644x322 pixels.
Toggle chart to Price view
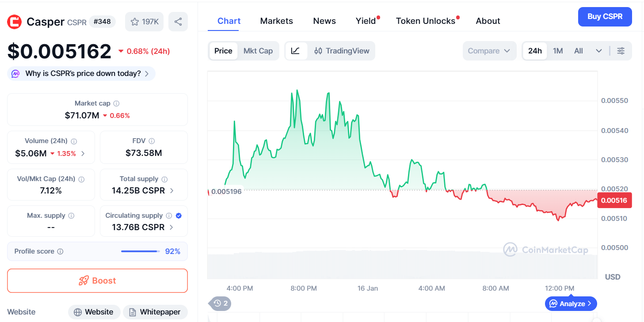223,51
